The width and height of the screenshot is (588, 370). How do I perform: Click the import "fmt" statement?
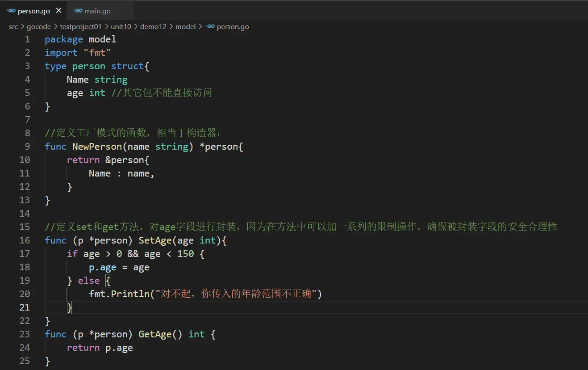point(78,52)
